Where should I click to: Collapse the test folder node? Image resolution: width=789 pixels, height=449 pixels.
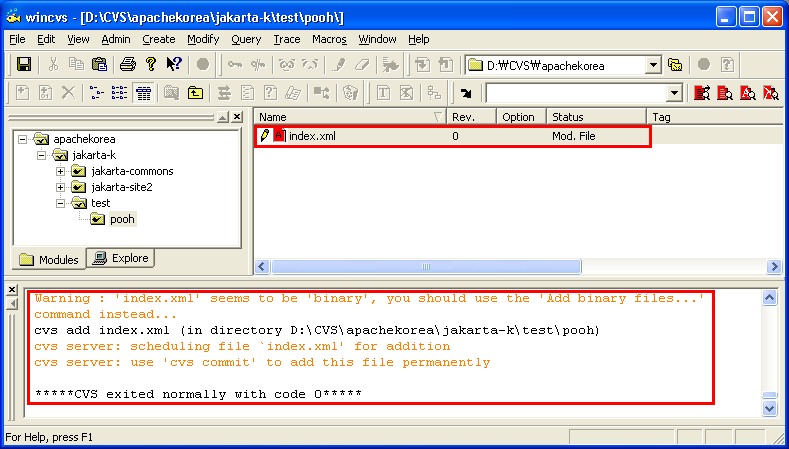pos(61,203)
